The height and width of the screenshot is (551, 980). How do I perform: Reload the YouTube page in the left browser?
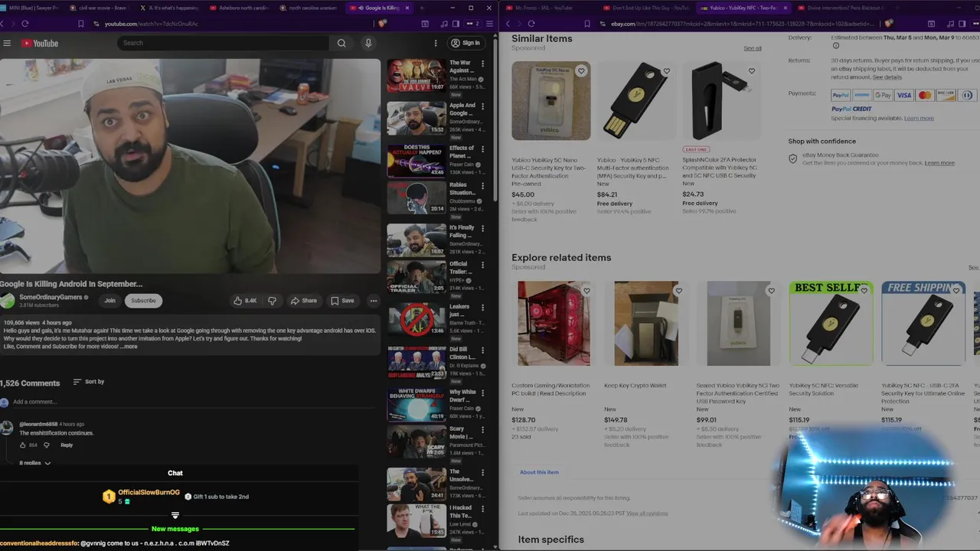click(25, 24)
